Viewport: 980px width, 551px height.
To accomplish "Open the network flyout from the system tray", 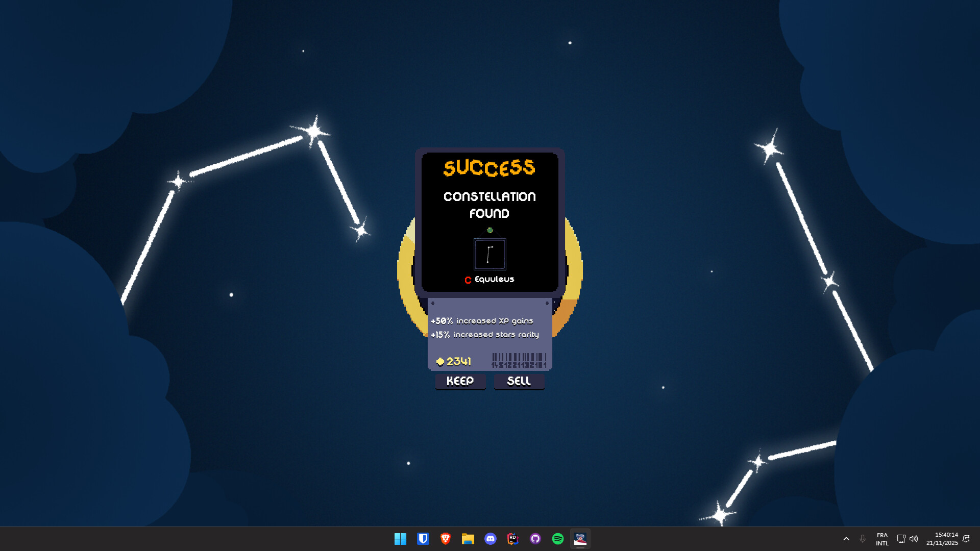I will point(901,539).
